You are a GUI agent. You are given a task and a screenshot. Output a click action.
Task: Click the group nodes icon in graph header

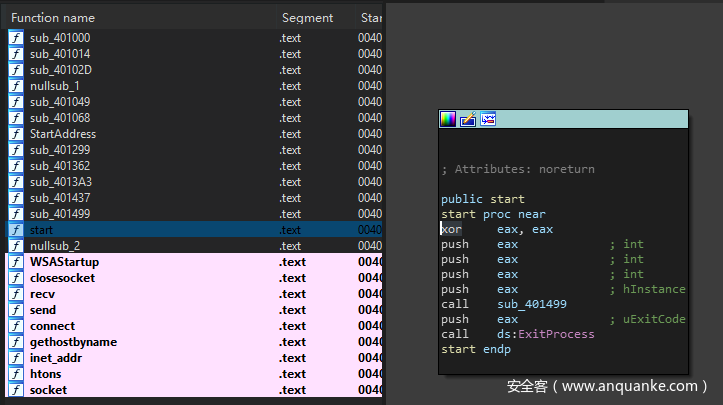[x=488, y=119]
